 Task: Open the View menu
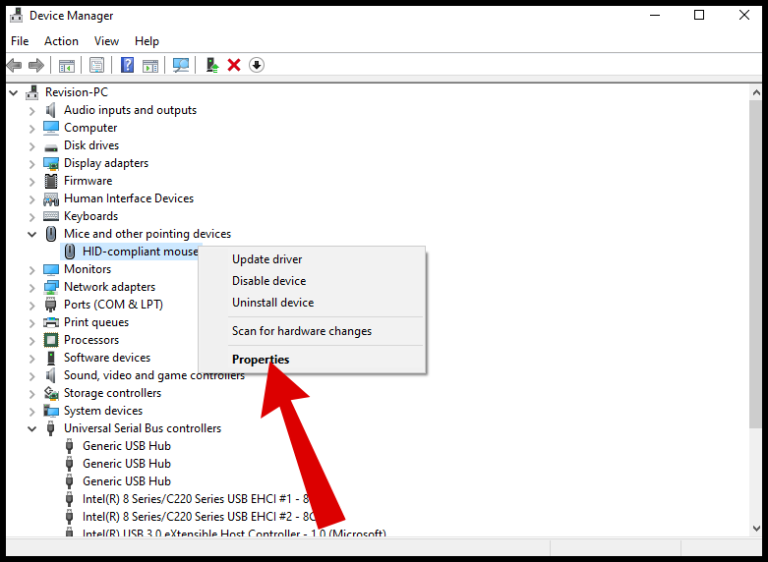click(106, 41)
